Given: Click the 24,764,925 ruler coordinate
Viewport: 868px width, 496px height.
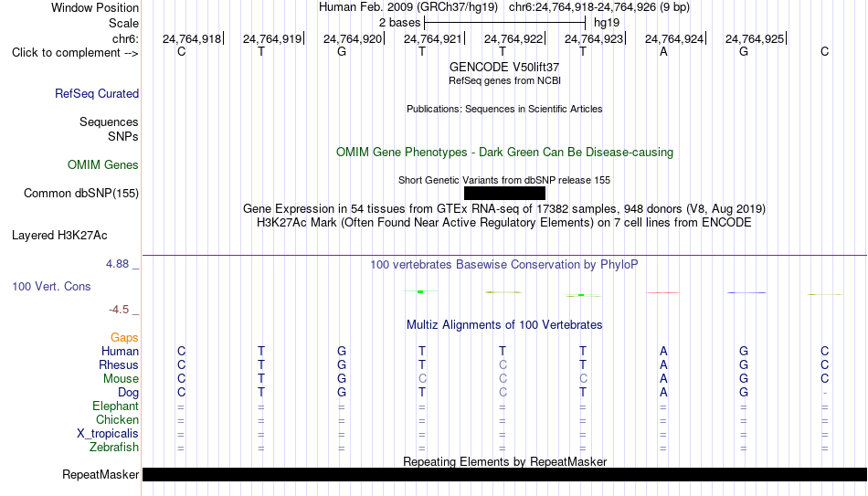Looking at the screenshot, I should coord(755,38).
